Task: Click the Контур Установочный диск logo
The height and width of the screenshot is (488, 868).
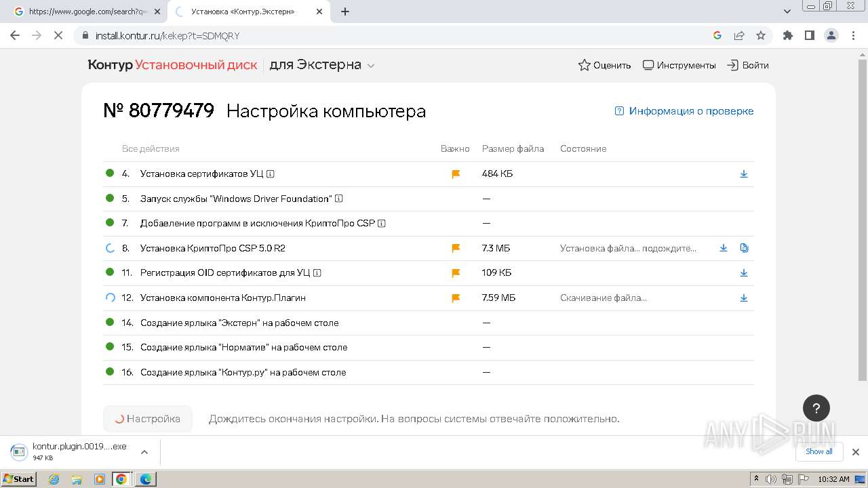Action: tap(172, 66)
